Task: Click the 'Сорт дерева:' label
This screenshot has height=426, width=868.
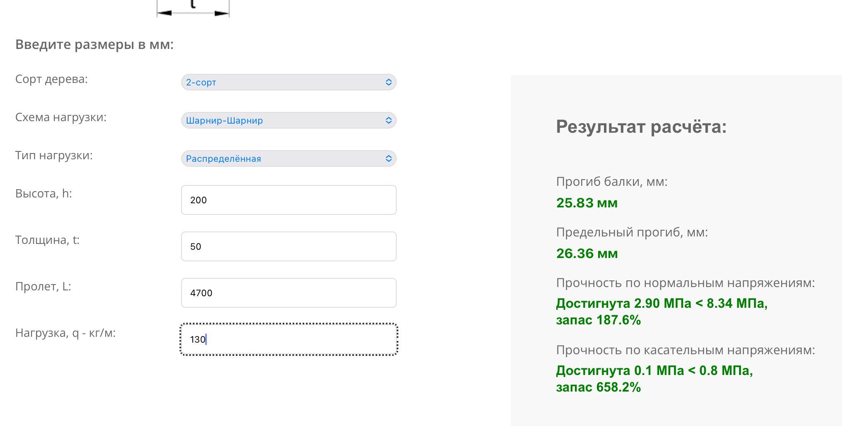Action: [51, 79]
